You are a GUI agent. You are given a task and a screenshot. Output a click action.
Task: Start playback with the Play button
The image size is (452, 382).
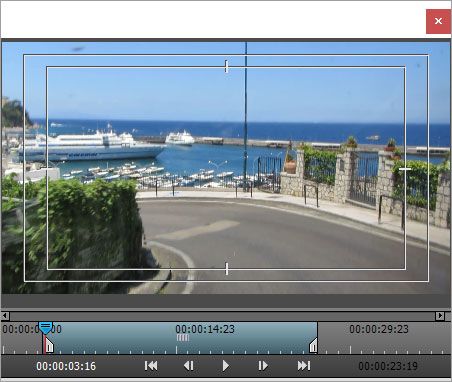tap(226, 366)
